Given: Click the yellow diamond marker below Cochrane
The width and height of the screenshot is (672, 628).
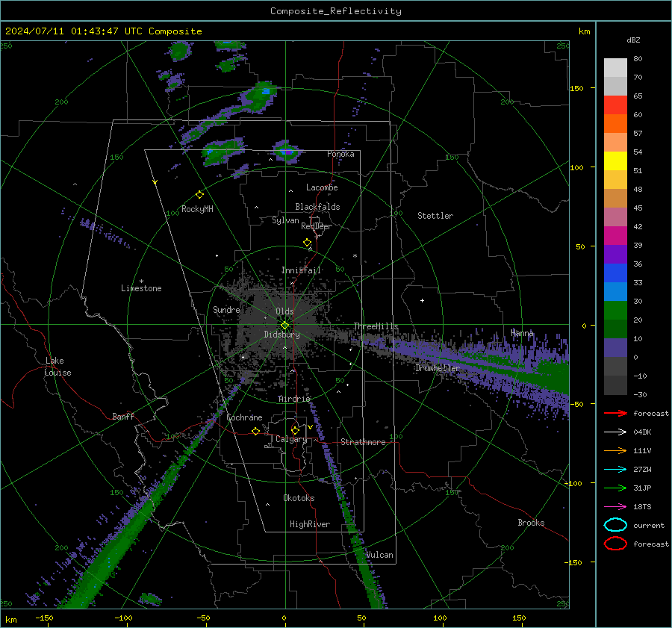Looking at the screenshot, I should coord(256,431).
